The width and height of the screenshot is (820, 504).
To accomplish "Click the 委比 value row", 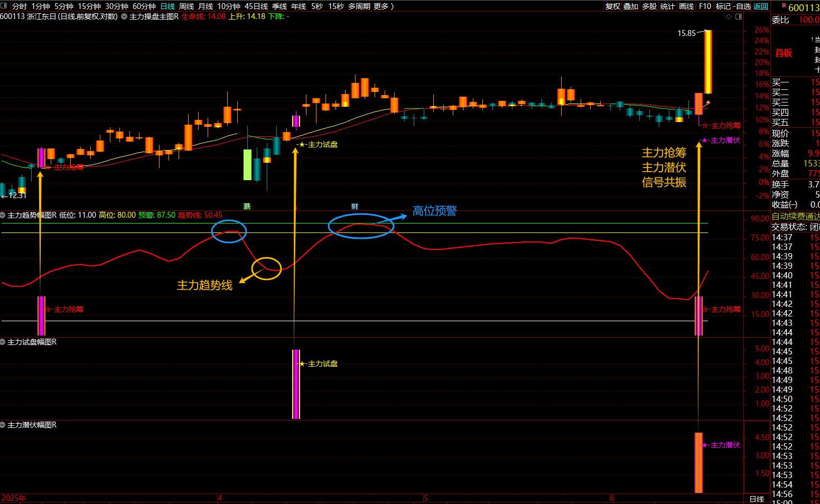I will (x=796, y=20).
